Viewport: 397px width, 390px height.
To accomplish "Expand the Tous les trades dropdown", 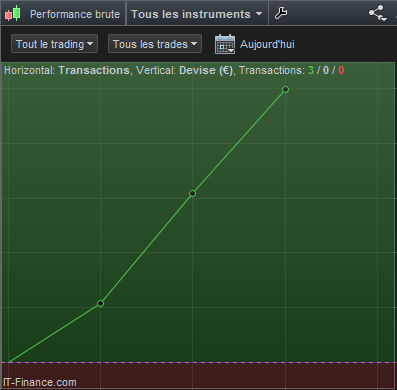I will [155, 44].
